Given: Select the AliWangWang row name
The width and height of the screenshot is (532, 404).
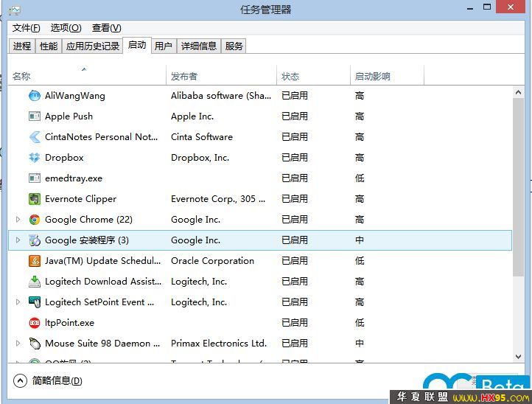Looking at the screenshot, I should pos(75,96).
